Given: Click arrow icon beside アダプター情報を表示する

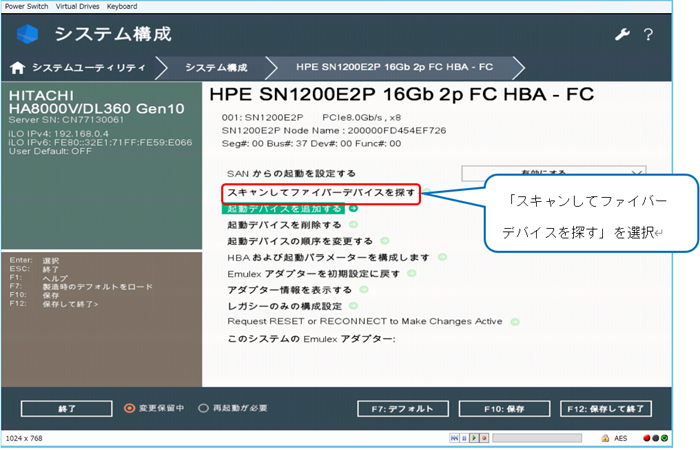Looking at the screenshot, I should 364,290.
